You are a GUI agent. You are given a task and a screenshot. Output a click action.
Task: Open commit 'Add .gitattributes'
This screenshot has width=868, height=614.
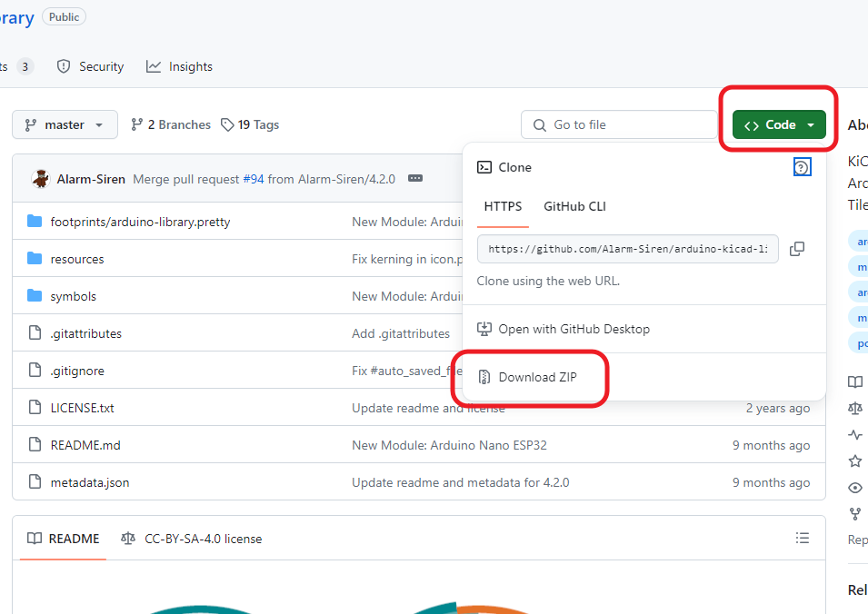(401, 333)
